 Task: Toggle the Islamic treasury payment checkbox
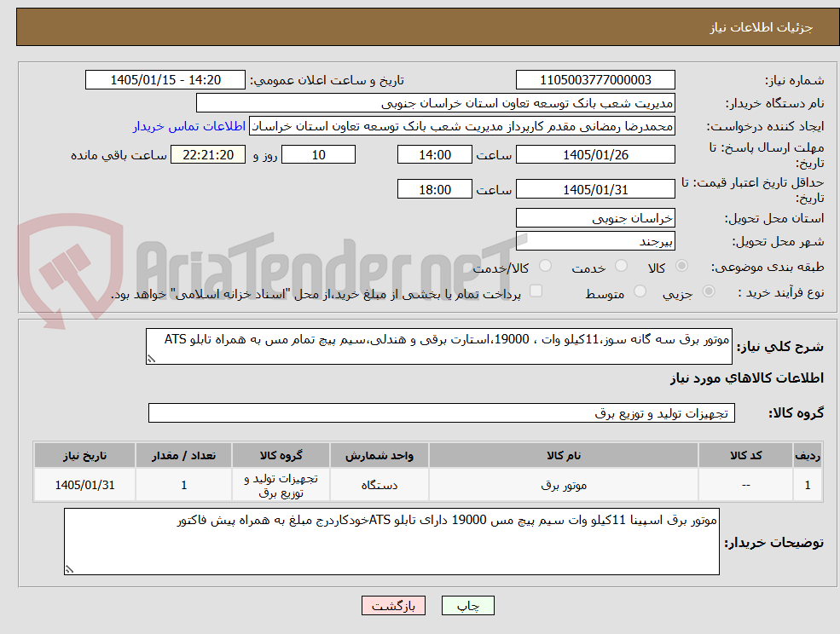[536, 291]
